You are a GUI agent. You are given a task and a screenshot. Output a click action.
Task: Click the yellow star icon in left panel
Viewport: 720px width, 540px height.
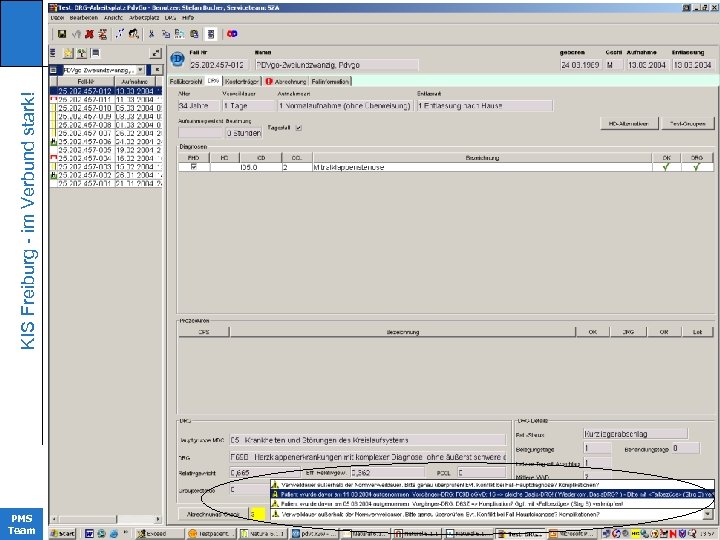coord(68,53)
